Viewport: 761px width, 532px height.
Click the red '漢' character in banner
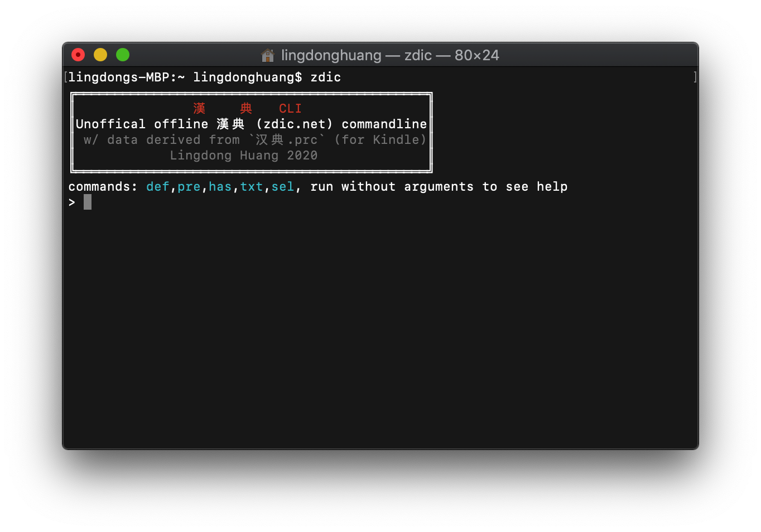pyautogui.click(x=199, y=108)
